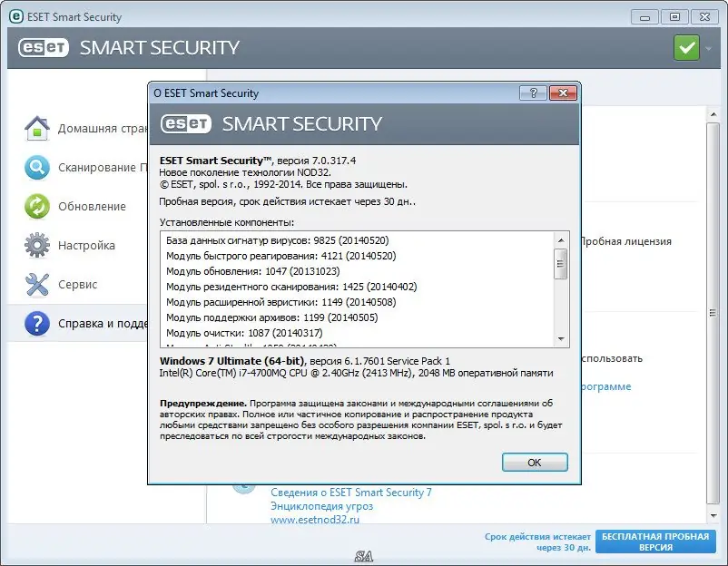Click the ESET eye icon in title bar
Screen dimensions: 728x566
pos(16,16)
